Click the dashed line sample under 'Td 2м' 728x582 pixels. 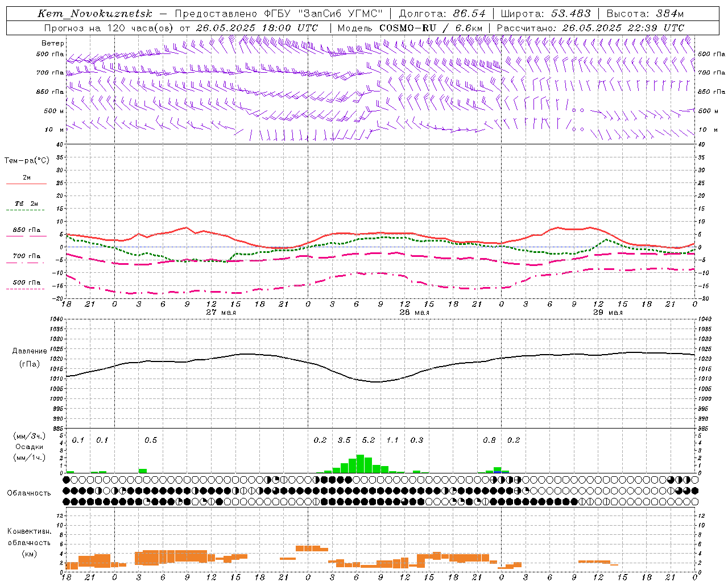pyautogui.click(x=26, y=210)
